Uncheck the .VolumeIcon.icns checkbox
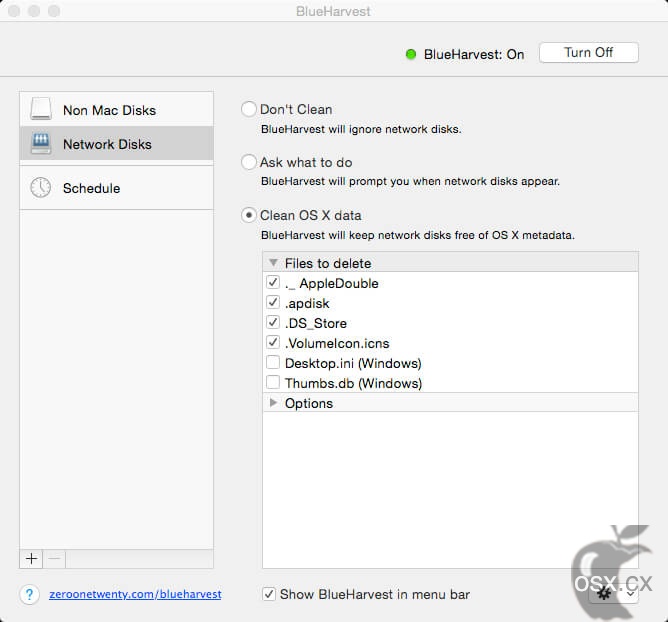This screenshot has width=668, height=622. tap(273, 342)
